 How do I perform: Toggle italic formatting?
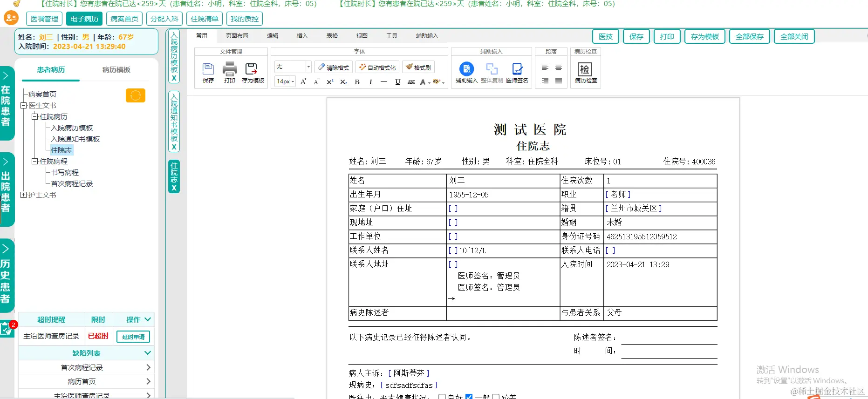click(x=370, y=82)
